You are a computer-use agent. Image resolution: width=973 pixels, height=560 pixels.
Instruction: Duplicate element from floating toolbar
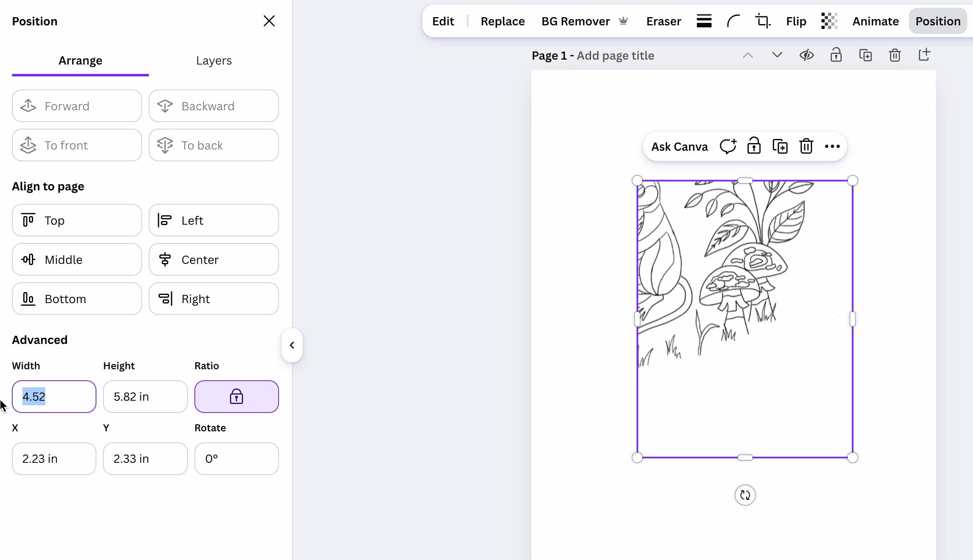tap(780, 146)
